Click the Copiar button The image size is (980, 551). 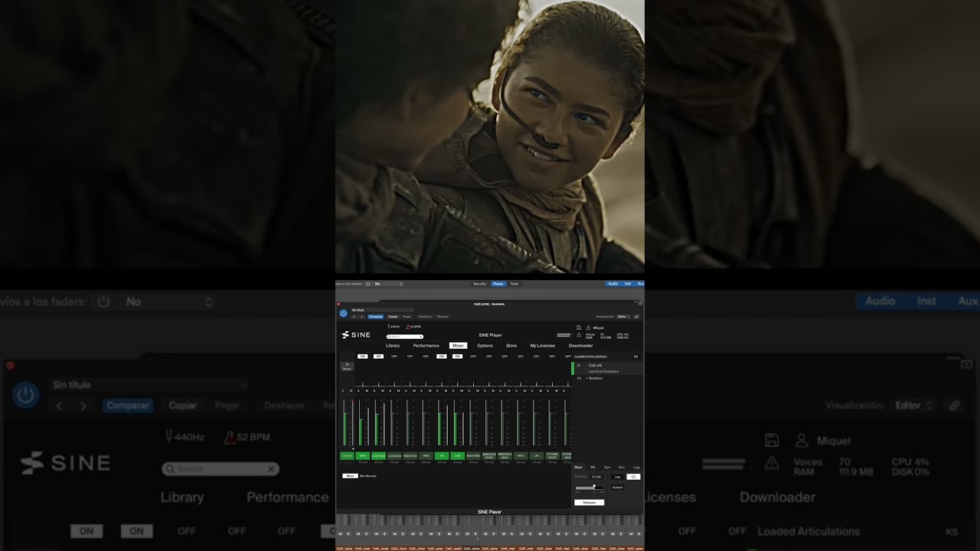click(x=393, y=317)
